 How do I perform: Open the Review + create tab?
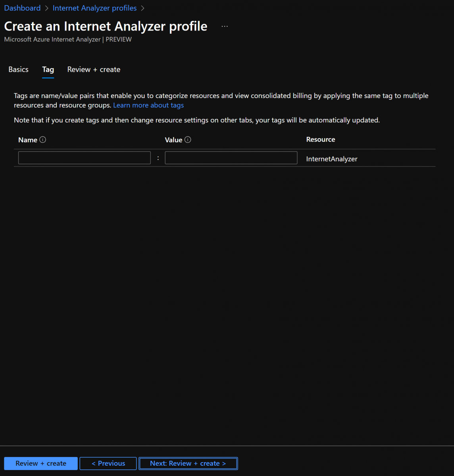94,69
